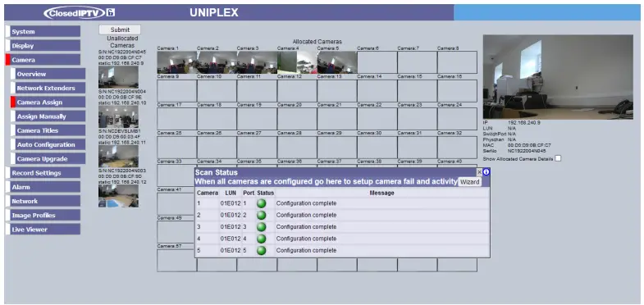Click the large camera preview image
This screenshot has height=305, width=644.
(558, 77)
